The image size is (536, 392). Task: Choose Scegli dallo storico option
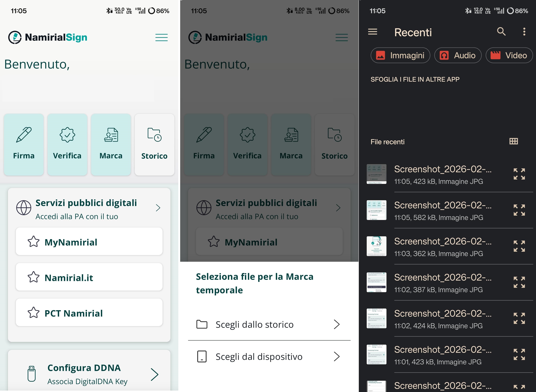[x=269, y=324]
